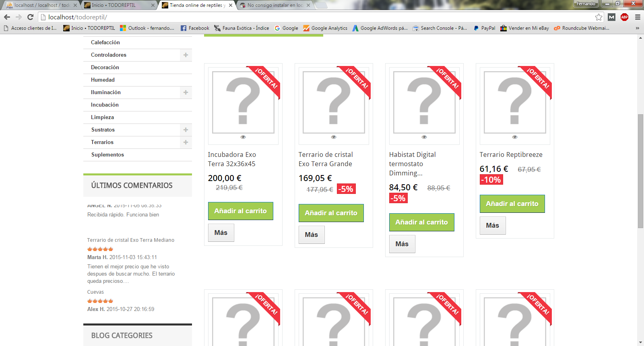Screen dimensions: 644x346
Task: Click the Chrome profile button Fernando
Action: 586,4
